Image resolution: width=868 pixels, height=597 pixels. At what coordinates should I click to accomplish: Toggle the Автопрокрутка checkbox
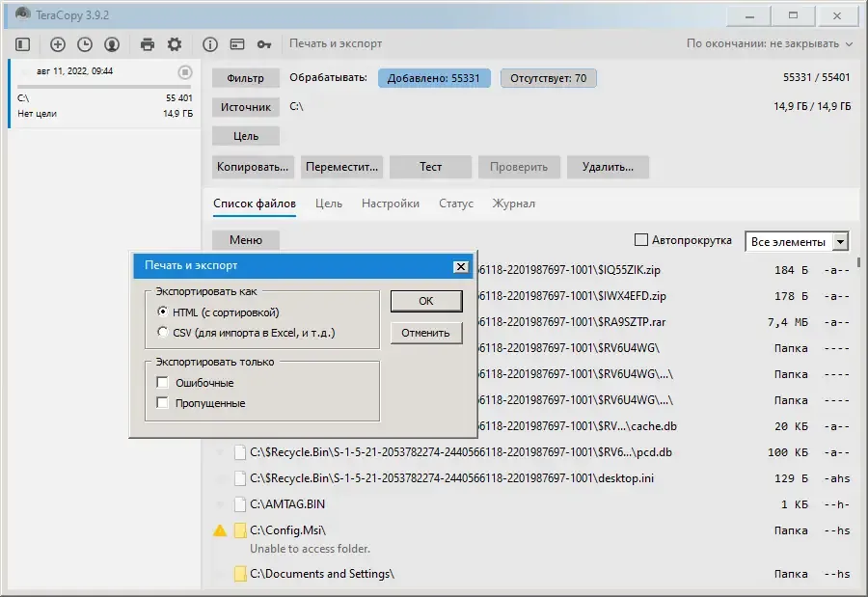(641, 240)
